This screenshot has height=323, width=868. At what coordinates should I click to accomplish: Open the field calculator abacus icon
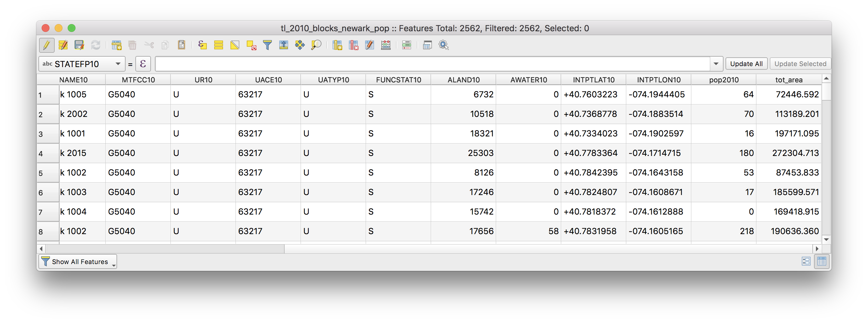[386, 45]
